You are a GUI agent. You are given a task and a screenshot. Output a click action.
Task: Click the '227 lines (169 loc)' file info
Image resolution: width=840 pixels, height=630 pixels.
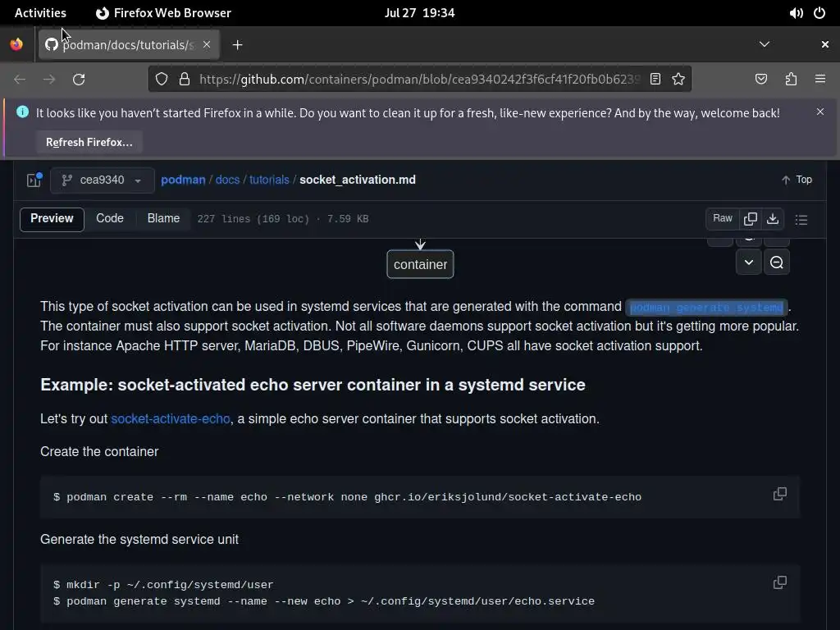[253, 219]
